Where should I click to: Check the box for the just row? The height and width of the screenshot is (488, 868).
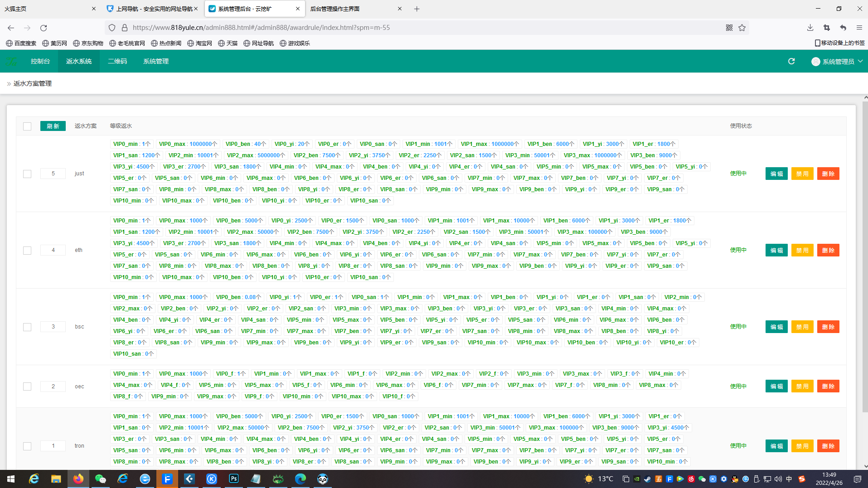pyautogui.click(x=27, y=174)
